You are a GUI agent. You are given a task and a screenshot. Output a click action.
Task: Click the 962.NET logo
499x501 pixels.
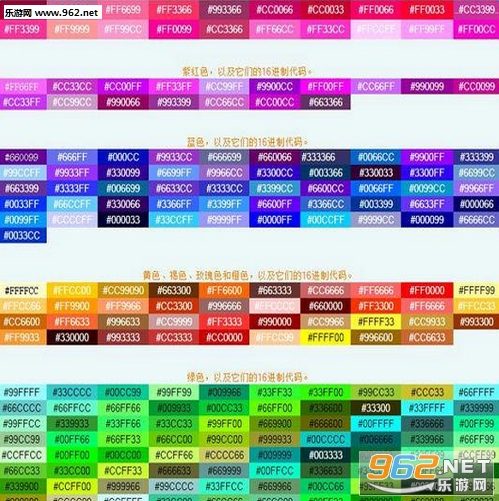429,473
